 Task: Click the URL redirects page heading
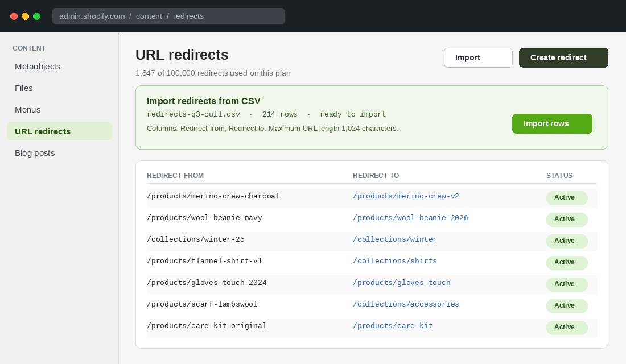(182, 55)
